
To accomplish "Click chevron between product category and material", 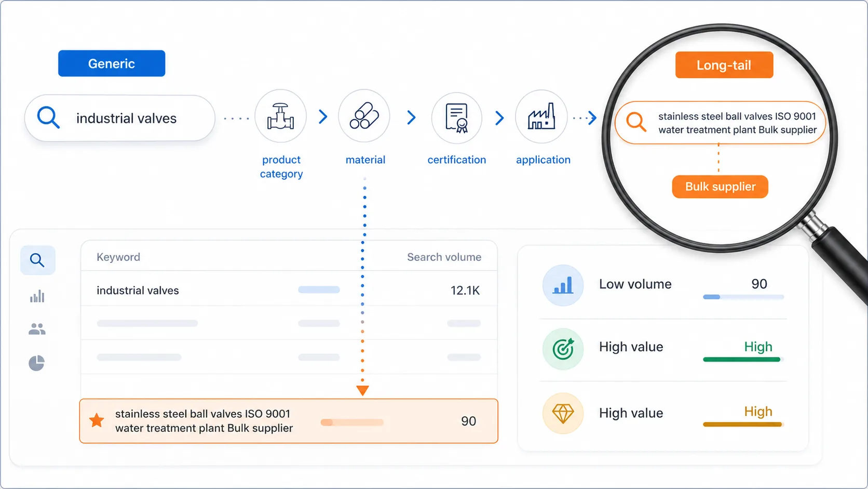I will [x=323, y=117].
